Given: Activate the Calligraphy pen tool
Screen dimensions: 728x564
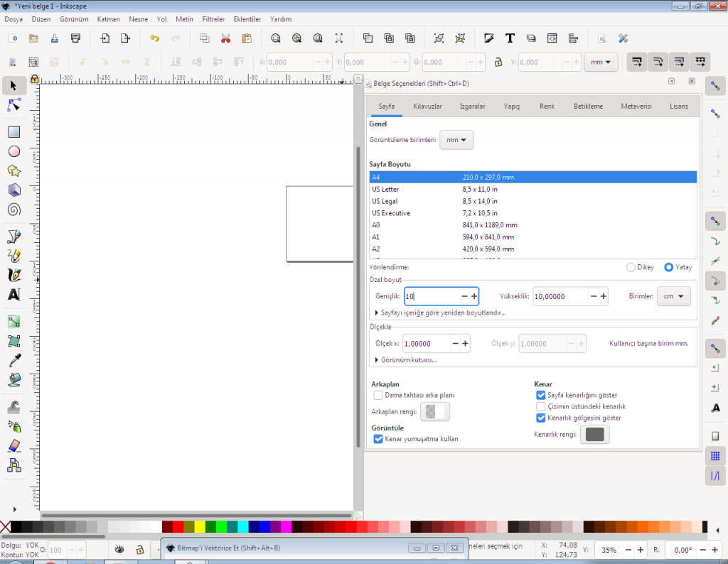Looking at the screenshot, I should 14,275.
